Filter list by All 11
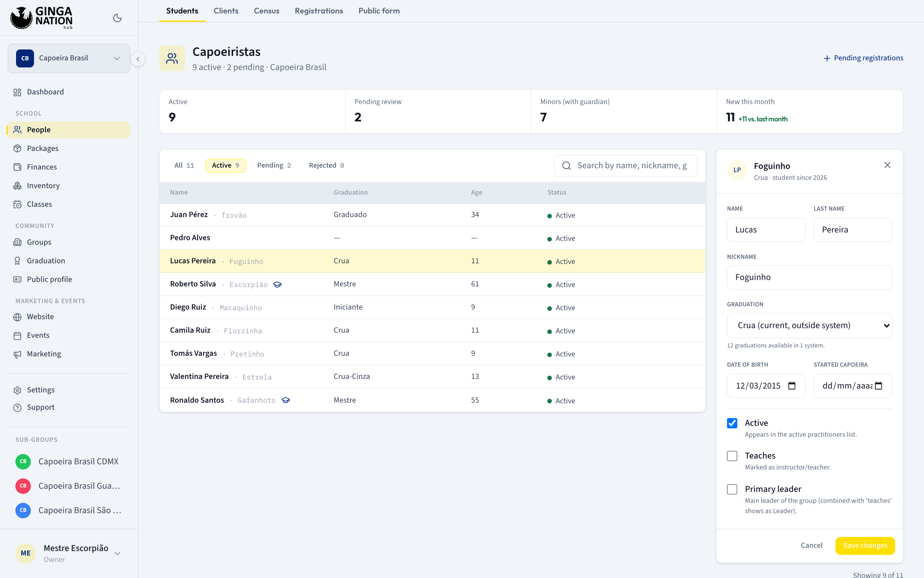 (184, 165)
